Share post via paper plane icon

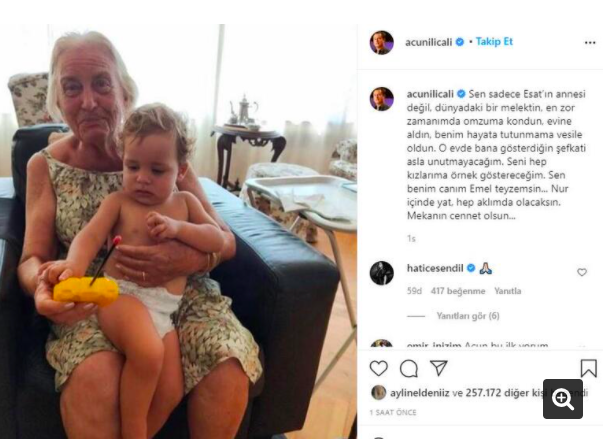click(x=439, y=368)
